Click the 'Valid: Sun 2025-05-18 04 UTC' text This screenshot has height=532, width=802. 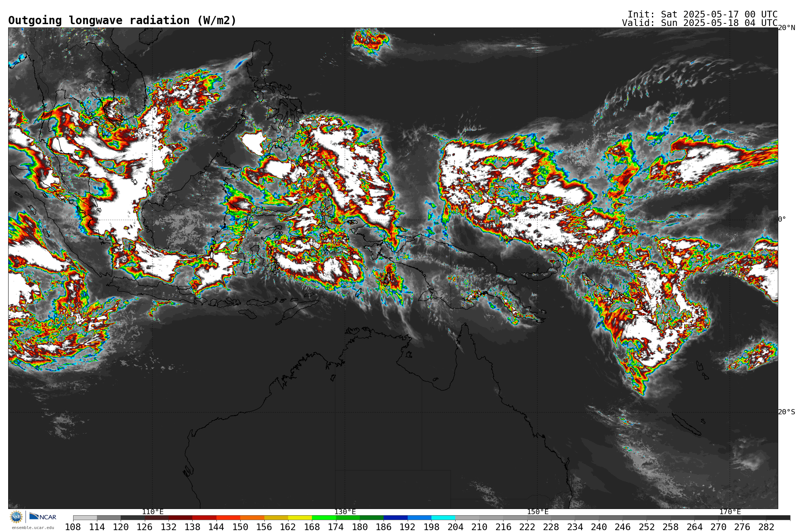pyautogui.click(x=700, y=23)
